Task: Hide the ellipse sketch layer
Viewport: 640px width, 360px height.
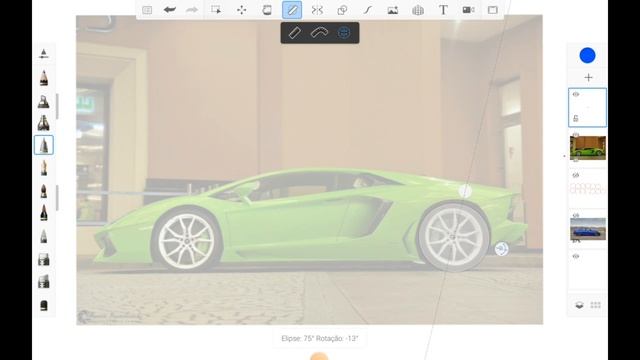Action: tap(576, 175)
